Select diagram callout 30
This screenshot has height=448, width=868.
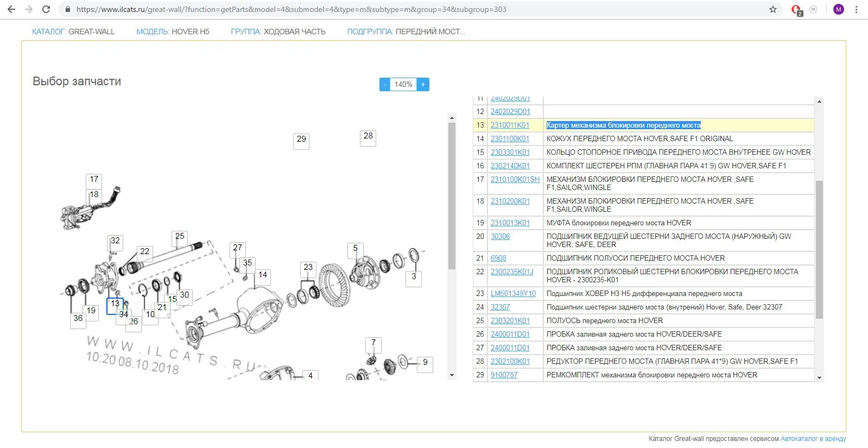[185, 297]
